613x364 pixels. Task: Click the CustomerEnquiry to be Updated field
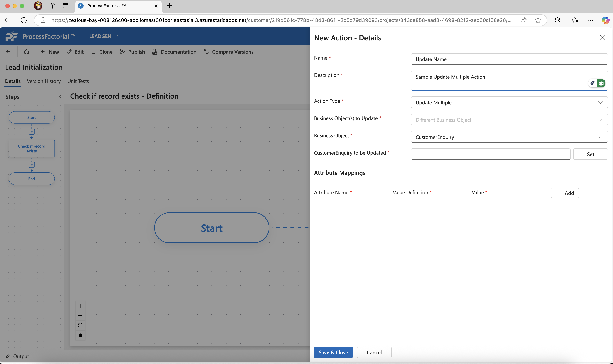pos(491,154)
